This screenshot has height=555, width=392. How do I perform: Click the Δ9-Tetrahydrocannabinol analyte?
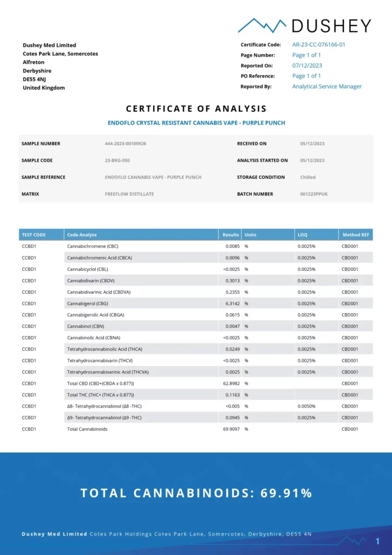104,418
